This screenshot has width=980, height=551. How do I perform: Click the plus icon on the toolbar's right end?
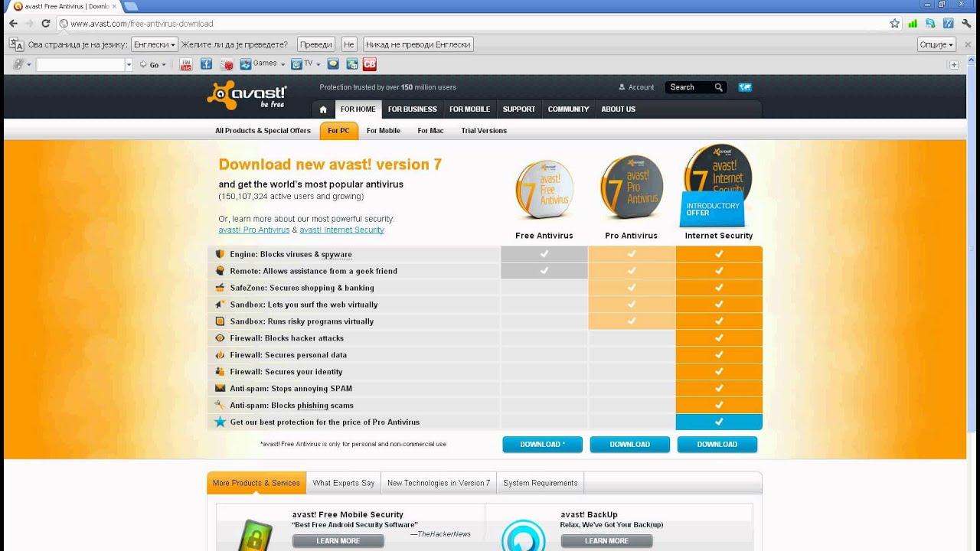pos(953,64)
